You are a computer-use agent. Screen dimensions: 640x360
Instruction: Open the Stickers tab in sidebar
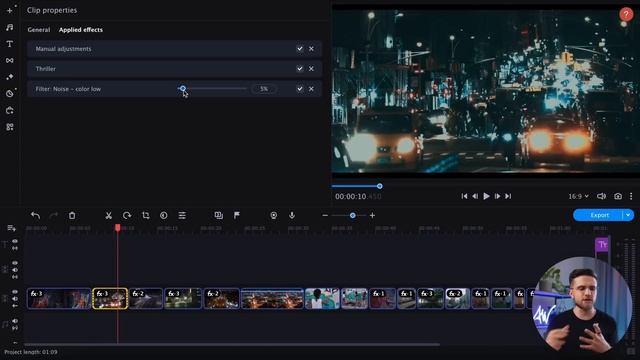9,93
